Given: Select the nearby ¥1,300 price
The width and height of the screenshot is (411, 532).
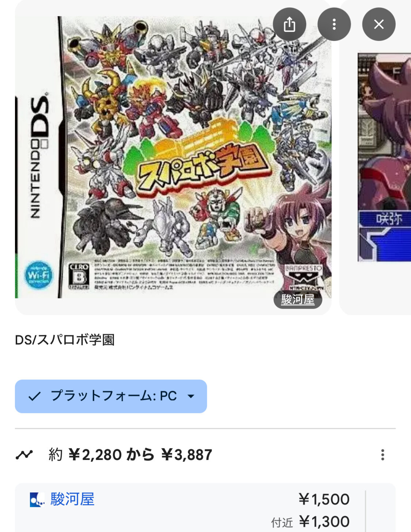Looking at the screenshot, I should pos(324,522).
